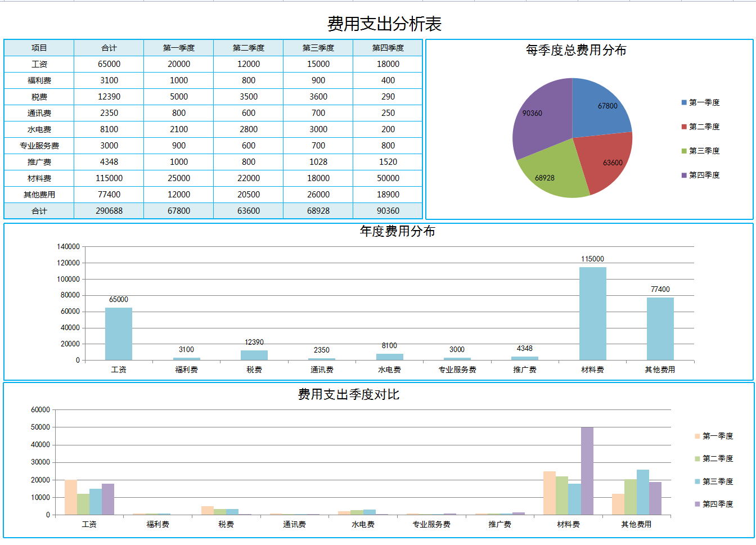Click the 合计 total cell showing 290688

(109, 211)
